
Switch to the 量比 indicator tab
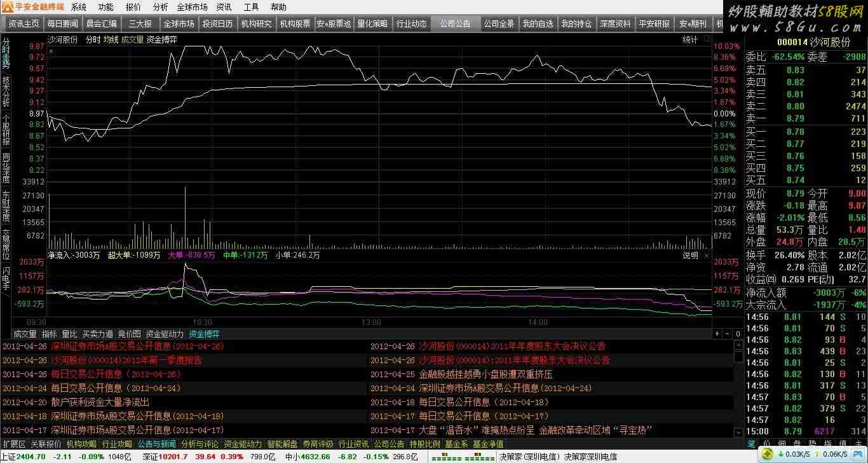point(69,334)
